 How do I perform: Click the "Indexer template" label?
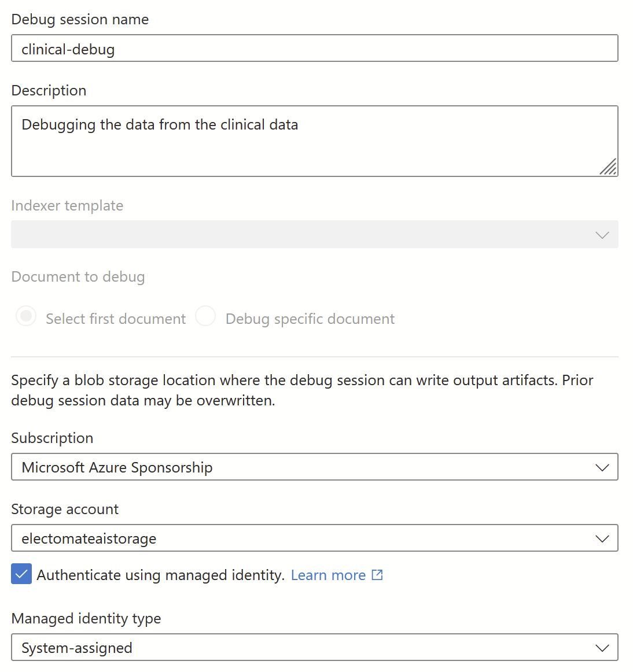(67, 206)
